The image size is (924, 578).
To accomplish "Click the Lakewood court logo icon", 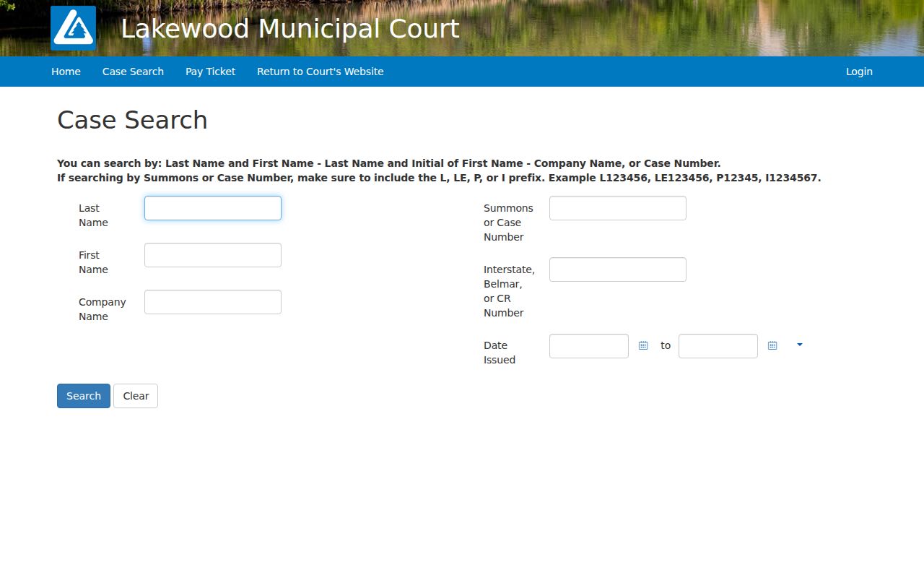I will click(73, 28).
